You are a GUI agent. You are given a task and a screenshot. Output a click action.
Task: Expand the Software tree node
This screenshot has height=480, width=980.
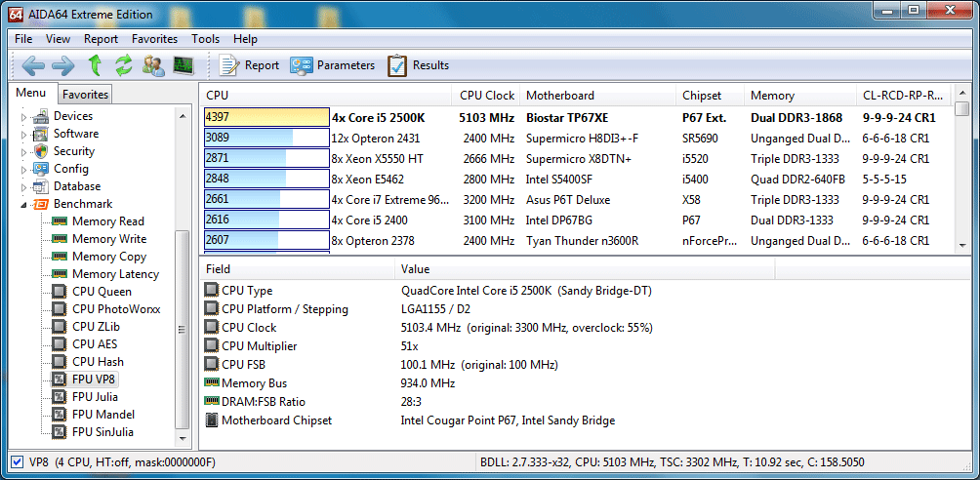(x=24, y=135)
